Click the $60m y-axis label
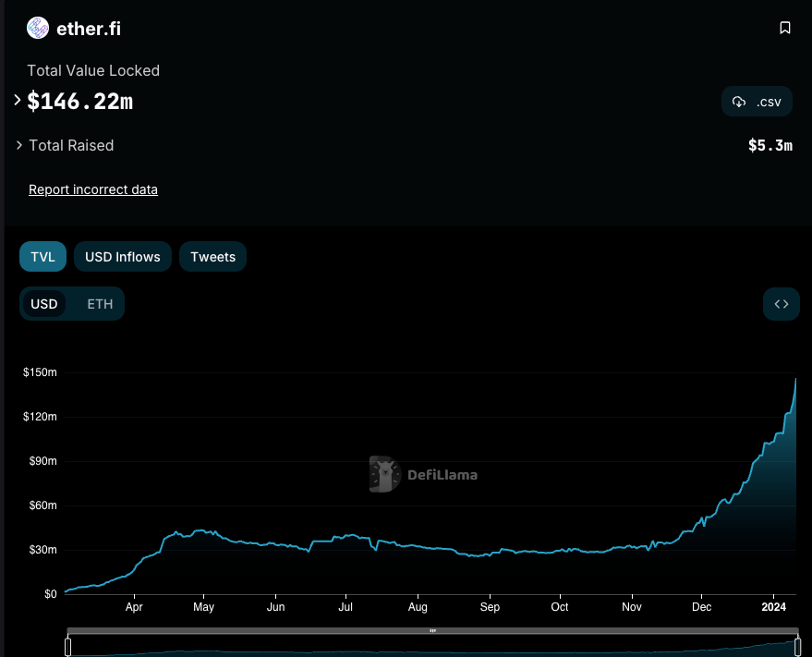 tap(42, 505)
